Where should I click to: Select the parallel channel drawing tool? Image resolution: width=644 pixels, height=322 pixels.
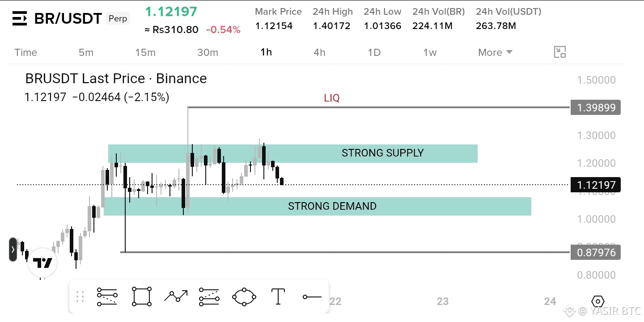[209, 297]
